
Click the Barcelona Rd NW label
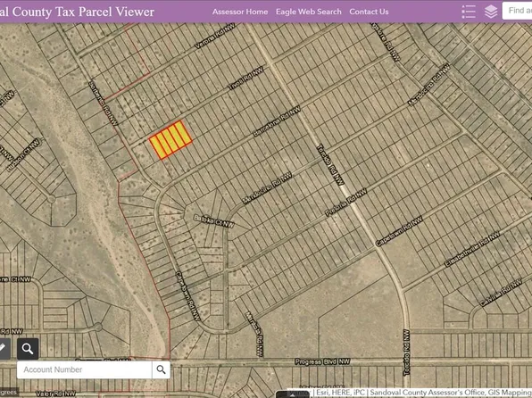tap(277, 121)
